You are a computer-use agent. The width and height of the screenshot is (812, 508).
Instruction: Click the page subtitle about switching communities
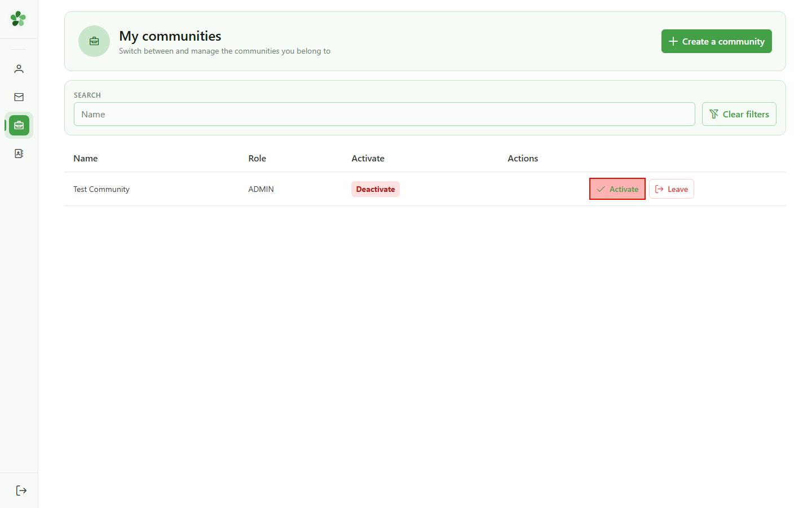[x=224, y=51]
